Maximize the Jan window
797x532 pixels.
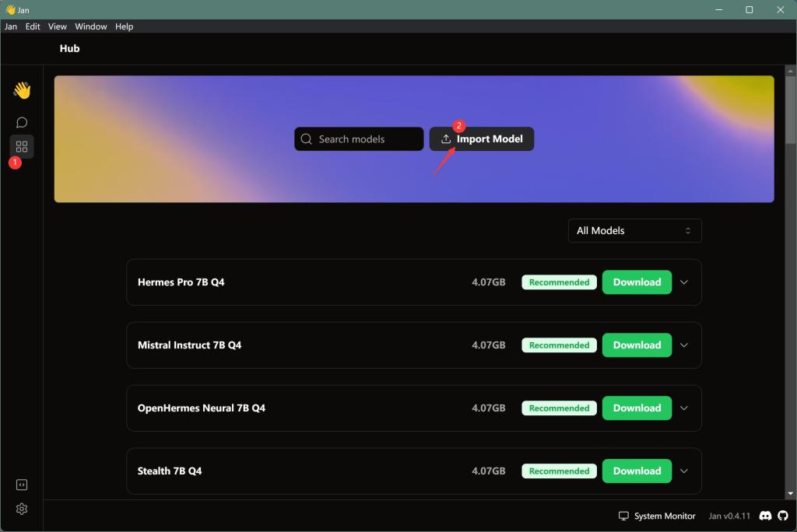750,9
